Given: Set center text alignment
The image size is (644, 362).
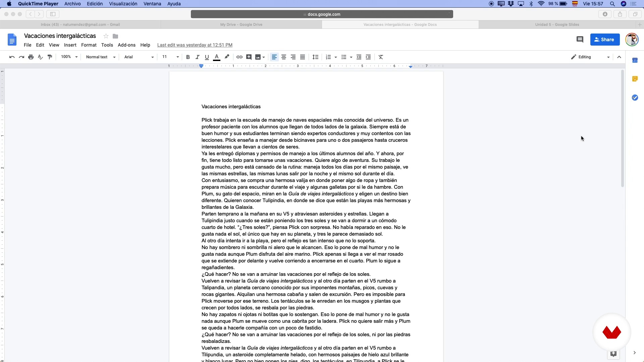Looking at the screenshot, I should pos(284,57).
